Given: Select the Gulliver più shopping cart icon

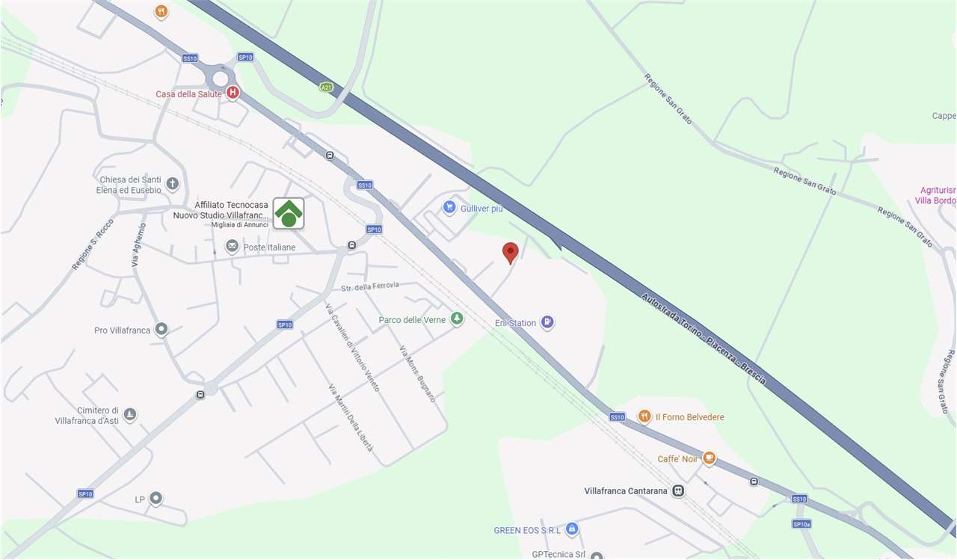Looking at the screenshot, I should [x=449, y=208].
